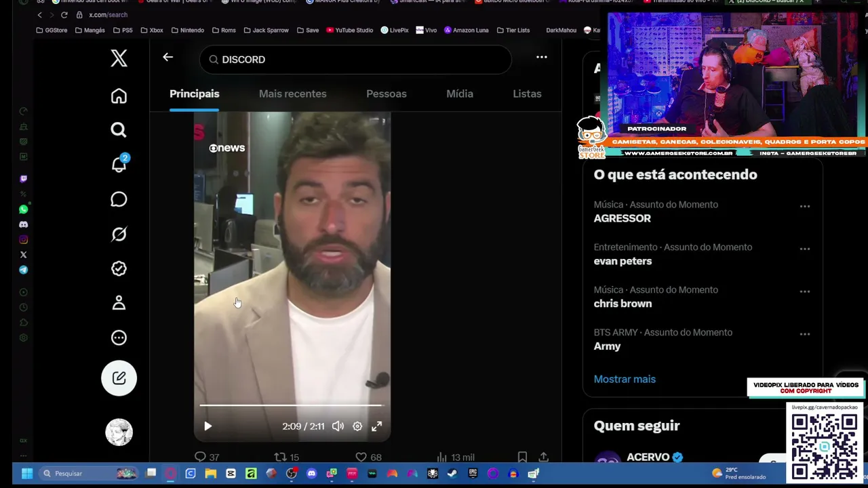Click Mostrar mais link
Screen dimensions: 868x488
tap(625, 379)
